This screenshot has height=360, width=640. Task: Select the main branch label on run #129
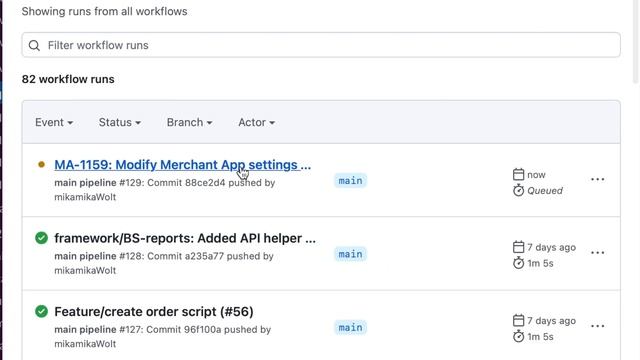pos(350,180)
